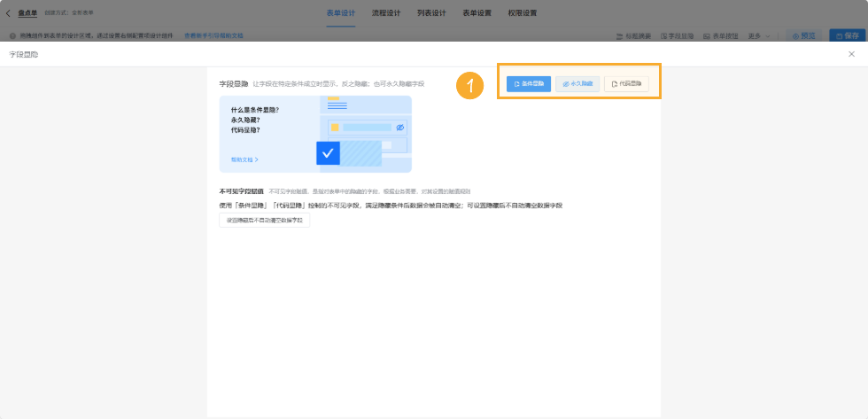Click the 不可见字段赋值 heading
The width and height of the screenshot is (868, 419).
click(241, 191)
